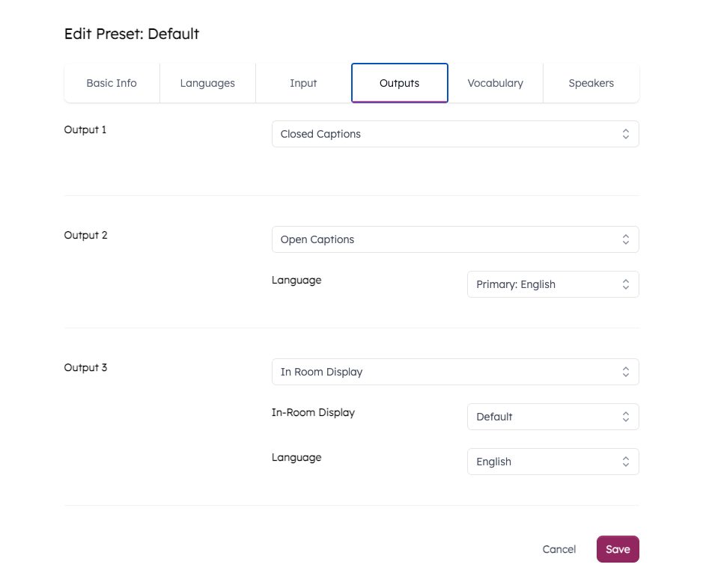Open the Input tab
Image resolution: width=709 pixels, height=588 pixels.
(303, 83)
